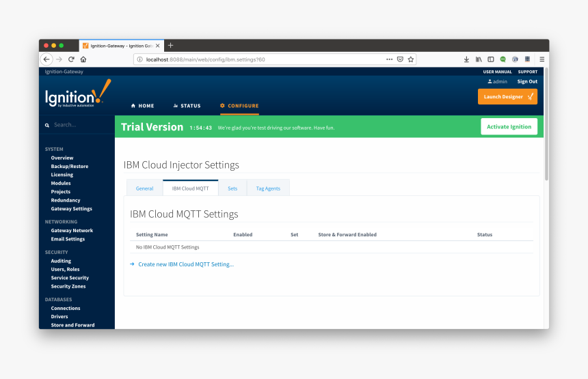Click Activate Ignition button

click(x=509, y=126)
